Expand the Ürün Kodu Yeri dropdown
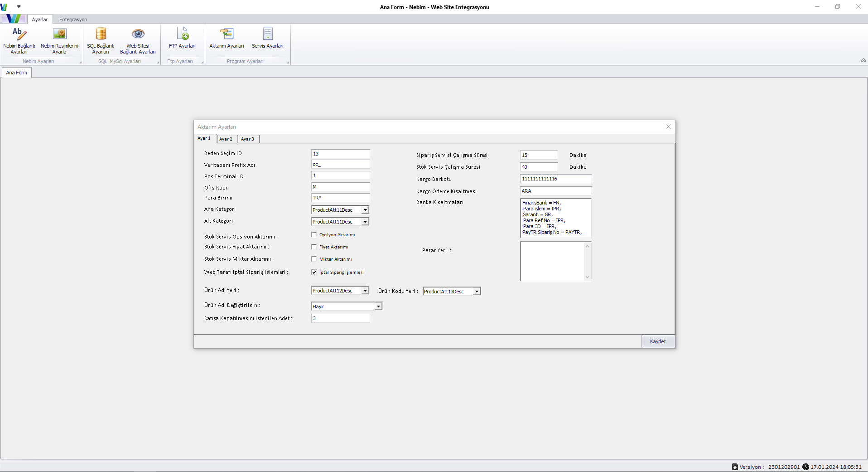This screenshot has height=472, width=868. coord(477,291)
